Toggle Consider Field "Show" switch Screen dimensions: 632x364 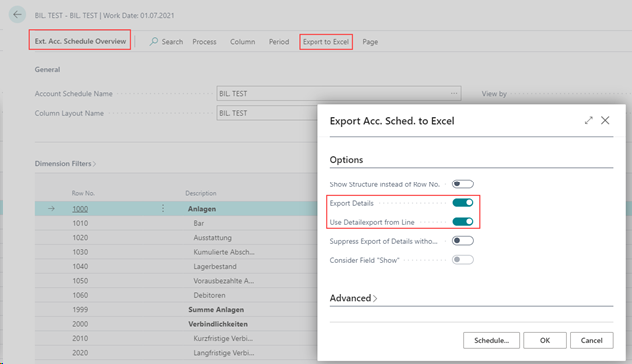(x=462, y=260)
